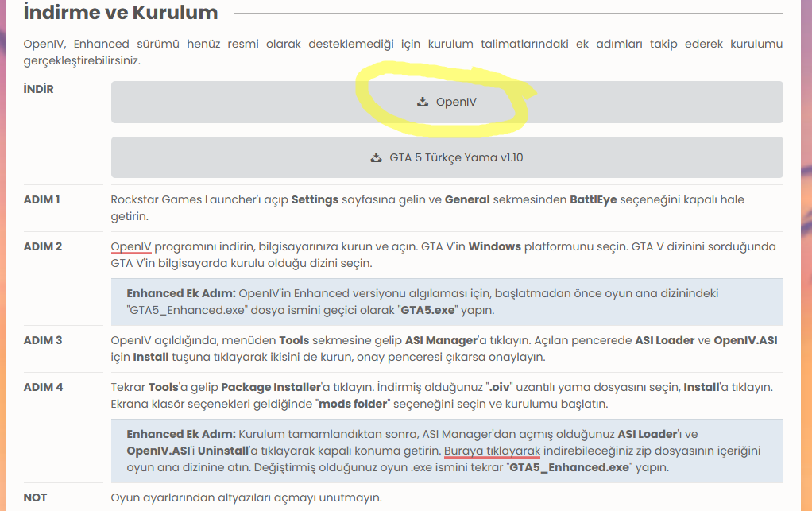Click the 'NOT' label
812x511 pixels.
pos(35,497)
